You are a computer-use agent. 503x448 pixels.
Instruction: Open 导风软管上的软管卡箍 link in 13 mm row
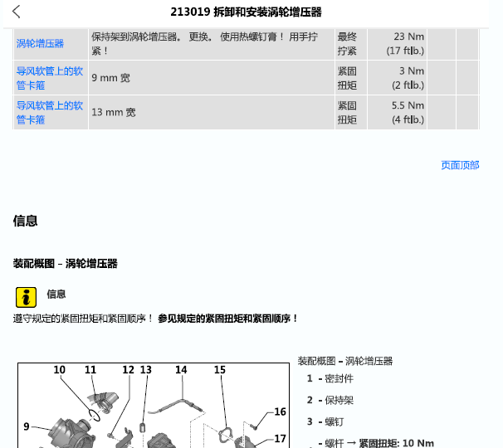tap(50, 113)
